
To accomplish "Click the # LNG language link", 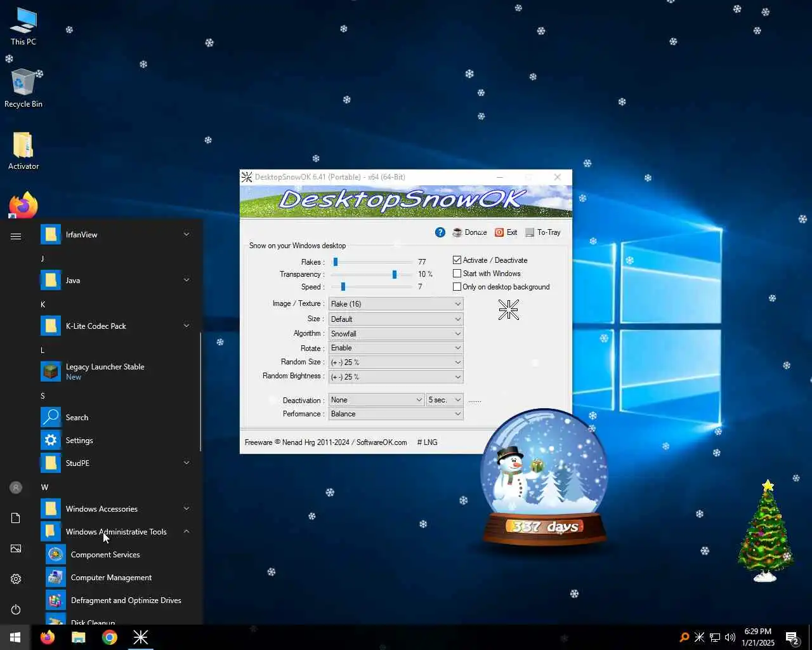I will [427, 442].
